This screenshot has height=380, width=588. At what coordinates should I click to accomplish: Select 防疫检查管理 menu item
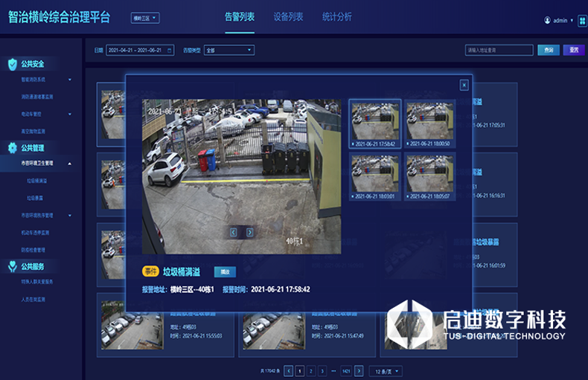point(33,250)
